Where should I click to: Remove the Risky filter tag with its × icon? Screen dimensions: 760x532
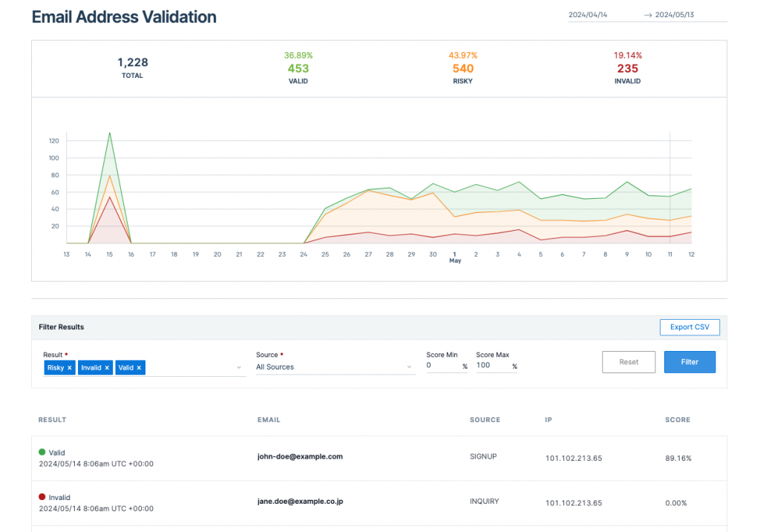[71, 367]
